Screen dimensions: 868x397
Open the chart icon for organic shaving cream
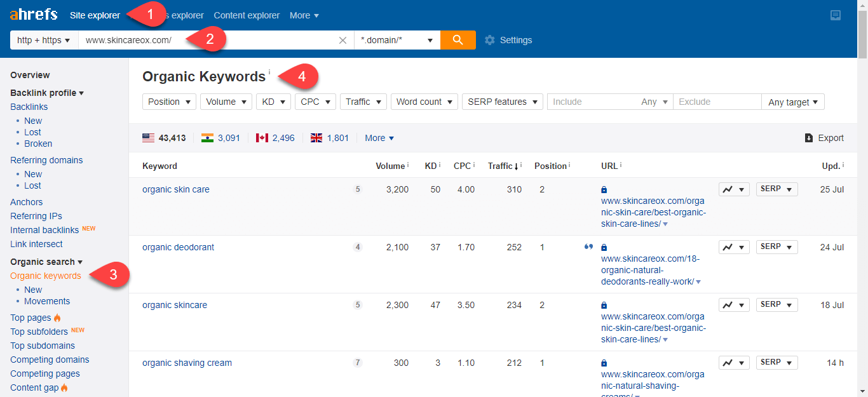coord(734,363)
